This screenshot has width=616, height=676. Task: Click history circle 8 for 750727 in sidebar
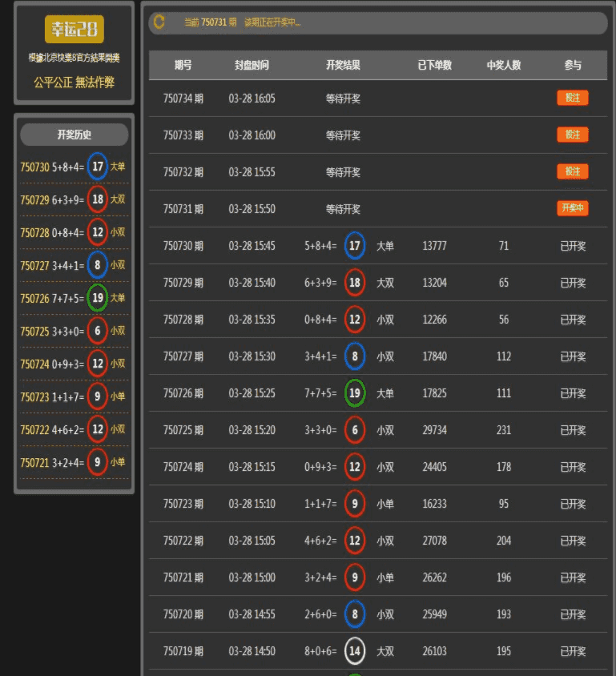98,265
